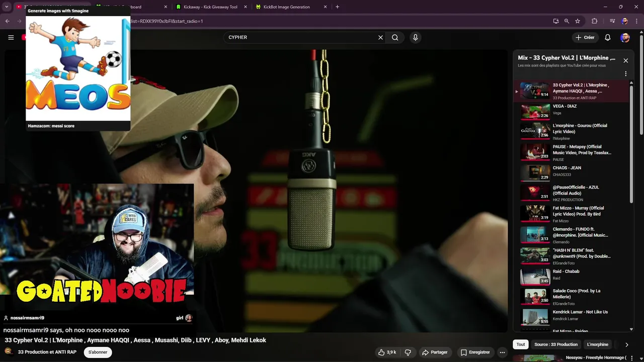Screen dimensions: 644x362
Task: Click the Créer button
Action: click(x=585, y=37)
